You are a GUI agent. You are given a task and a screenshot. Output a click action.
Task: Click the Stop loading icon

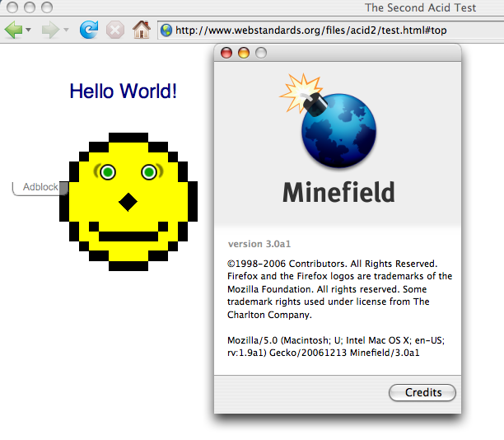click(x=114, y=30)
